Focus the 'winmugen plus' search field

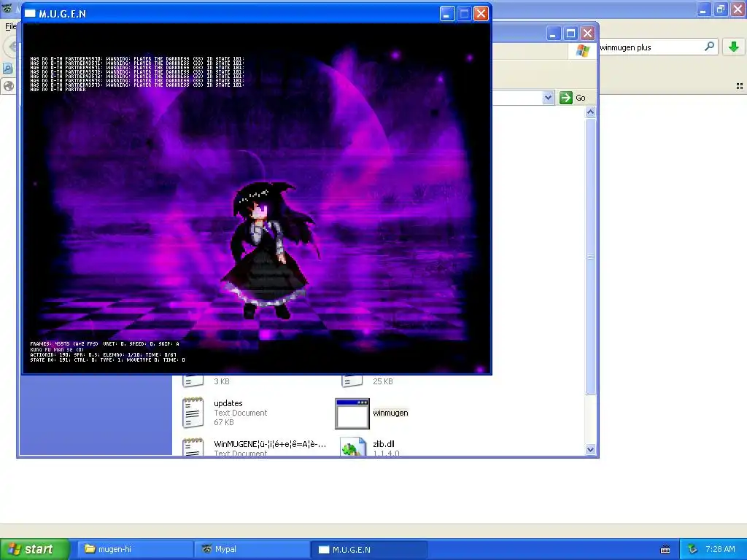[651, 47]
